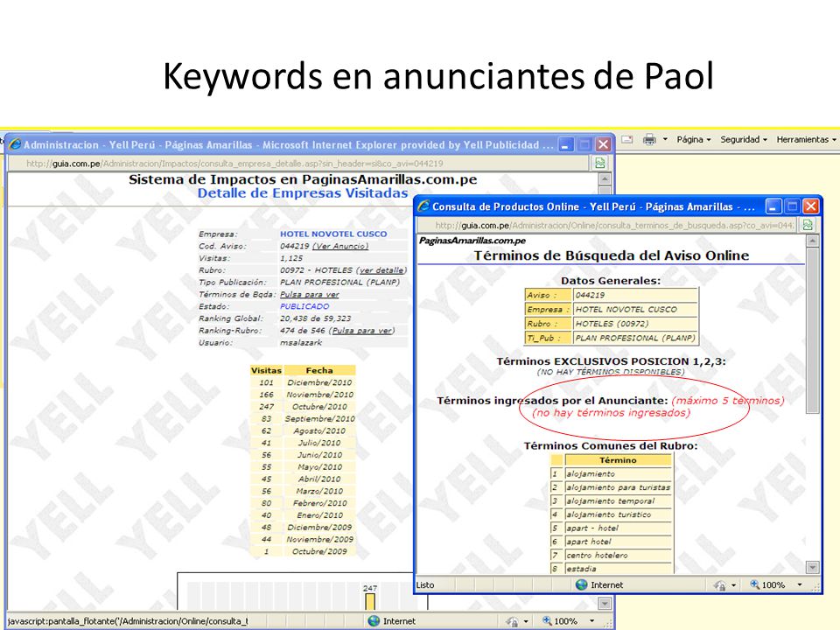
Task: Click the PUBLICADO status text
Action: pyautogui.click(x=304, y=306)
